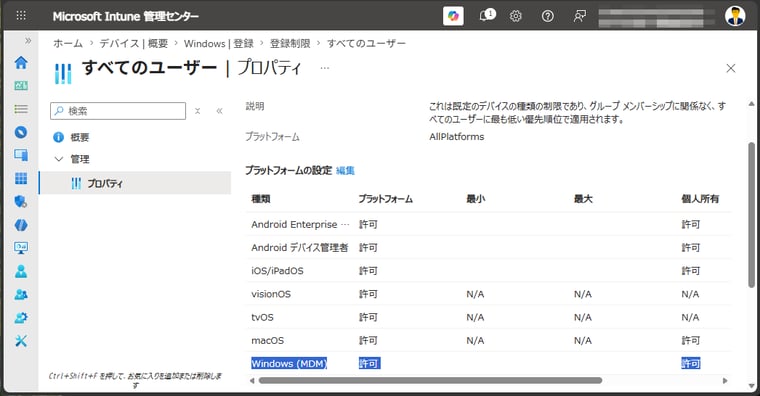The height and width of the screenshot is (396, 760).
Task: Open the app launcher waffle menu
Action: [21, 16]
